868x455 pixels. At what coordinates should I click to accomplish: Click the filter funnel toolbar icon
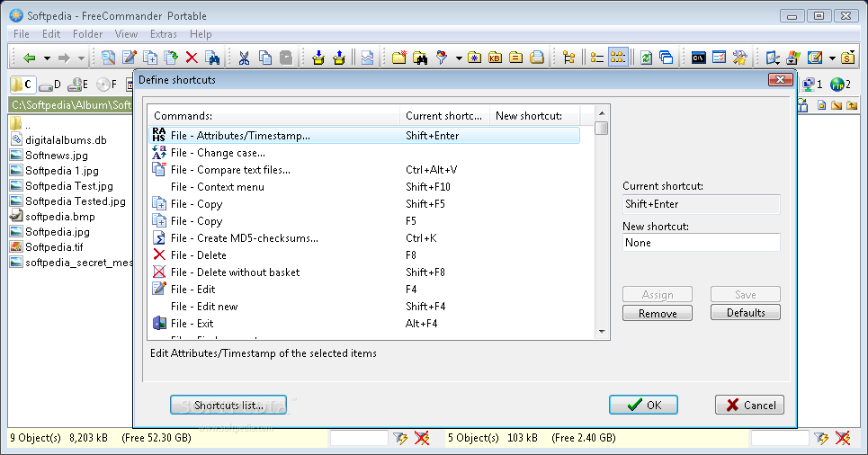442,58
